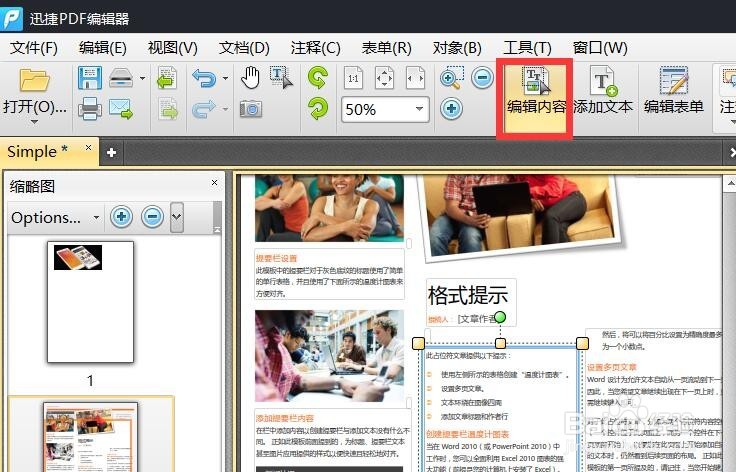Select the marquee zoom tool

point(452,78)
